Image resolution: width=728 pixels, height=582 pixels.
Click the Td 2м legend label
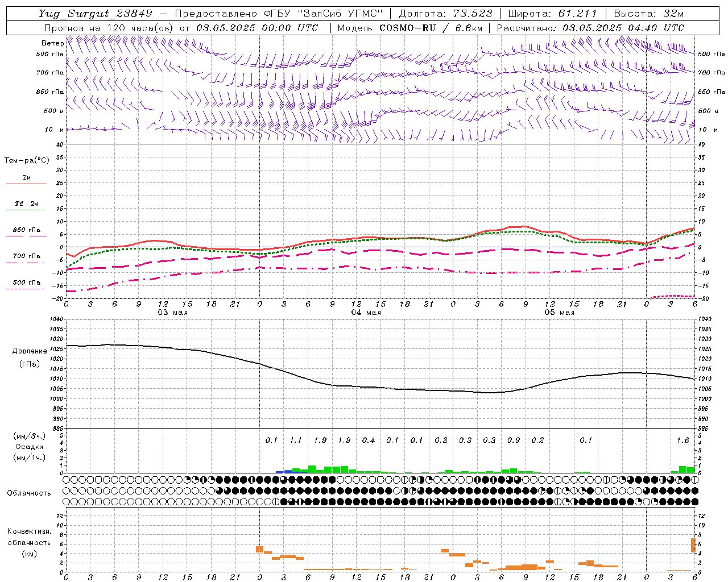tap(26, 203)
